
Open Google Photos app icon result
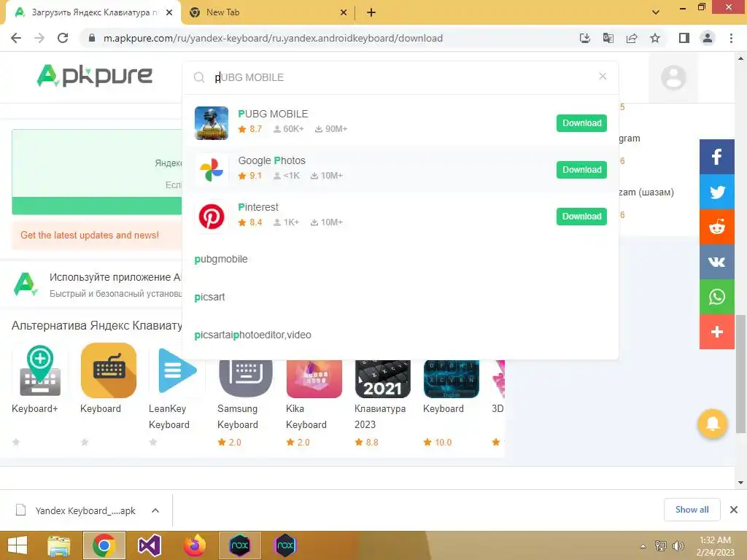(212, 169)
